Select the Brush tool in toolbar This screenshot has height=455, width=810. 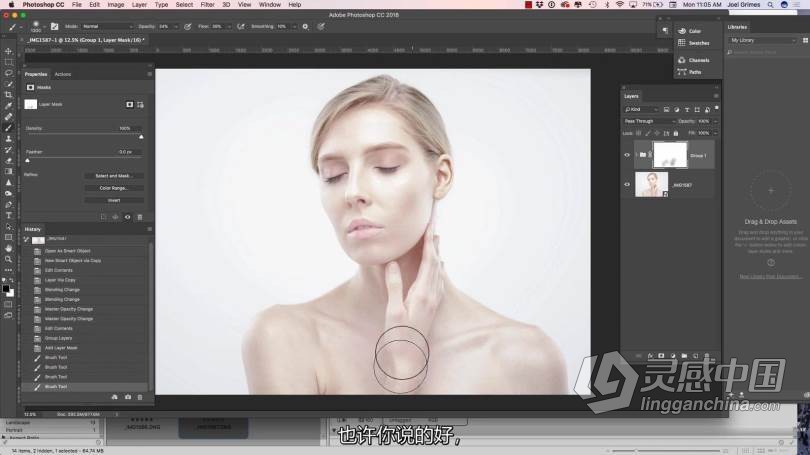point(8,128)
